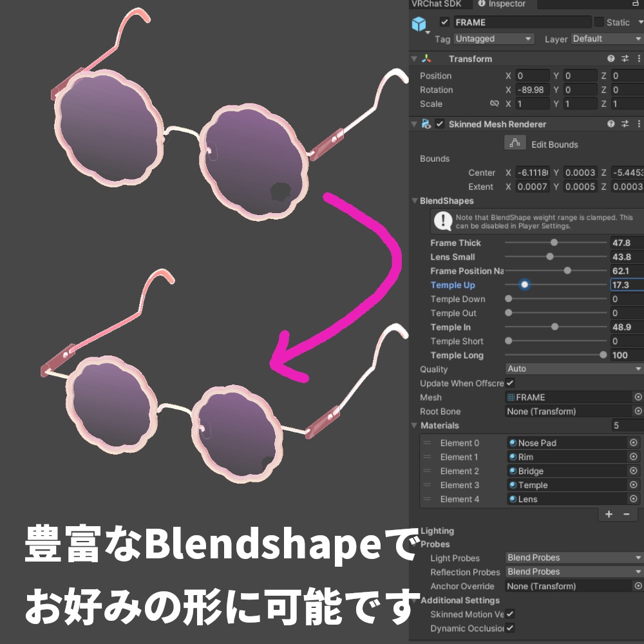Open object picker for Temple material
This screenshot has height=644, width=644.
[x=633, y=485]
